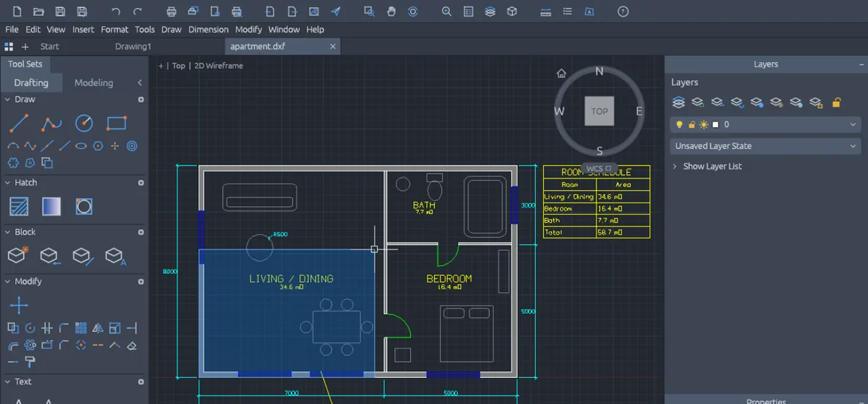
Task: Click the Create Block cube icon
Action: pos(17,255)
